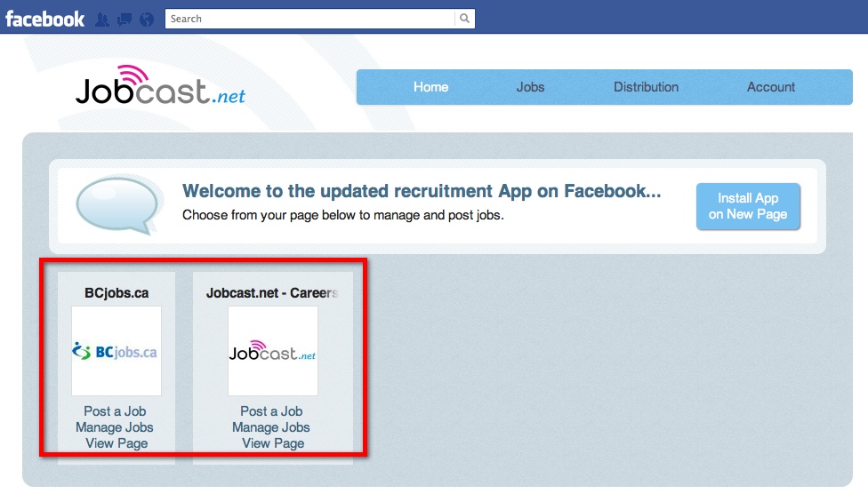Open the BCjobs.ca logo thumbnail
The width and height of the screenshot is (868, 494).
click(x=117, y=351)
